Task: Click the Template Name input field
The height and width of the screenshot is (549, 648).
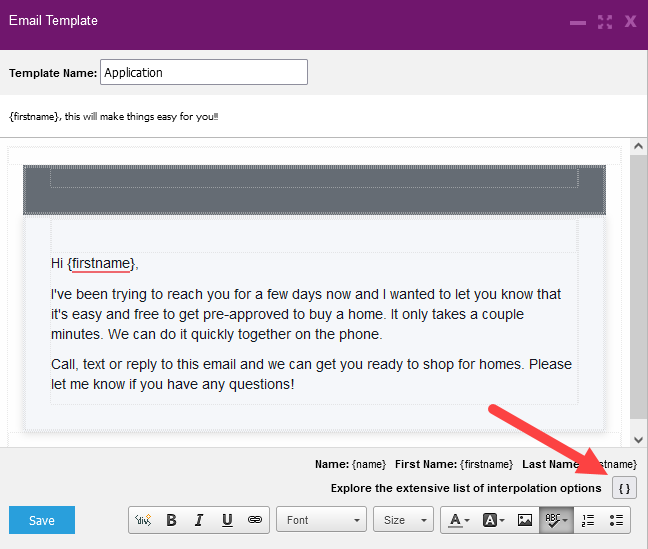Action: [204, 72]
